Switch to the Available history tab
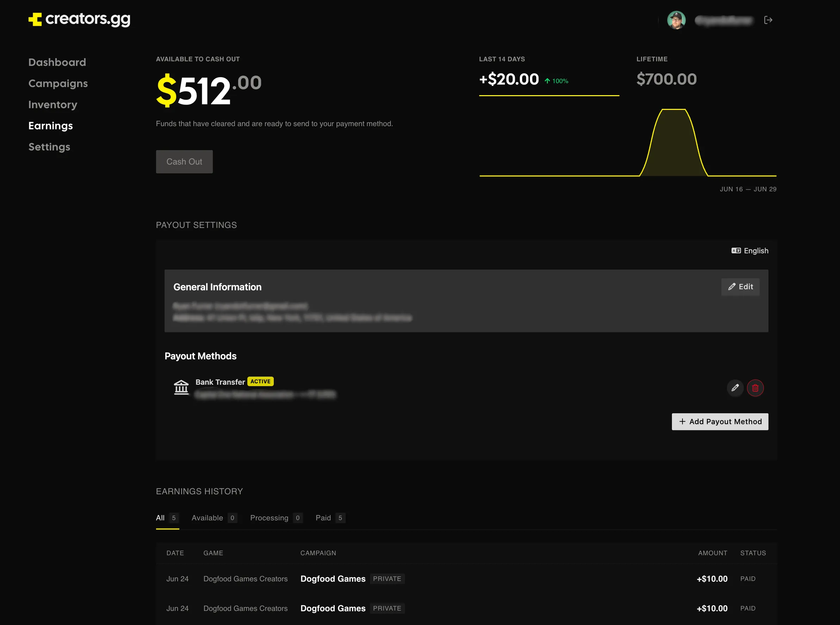This screenshot has height=625, width=840. point(214,518)
